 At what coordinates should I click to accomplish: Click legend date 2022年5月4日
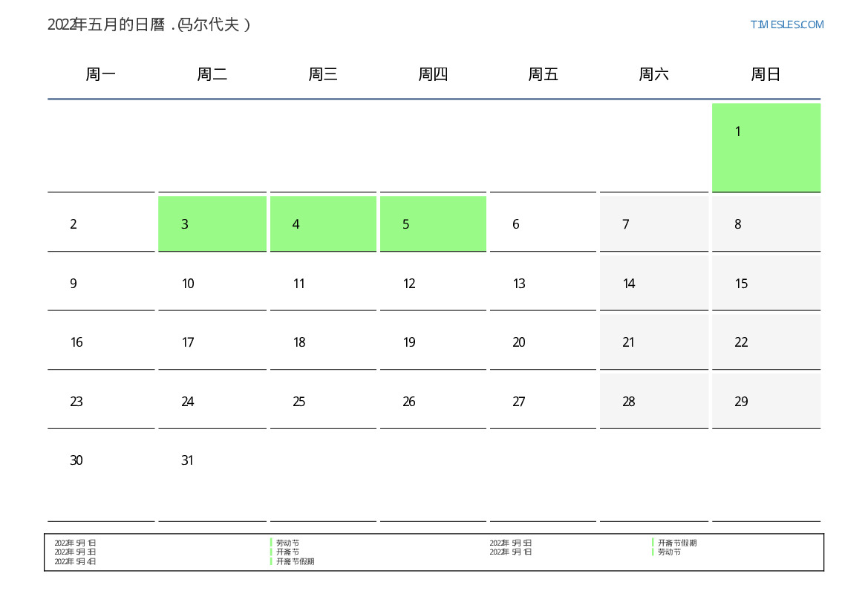click(75, 561)
